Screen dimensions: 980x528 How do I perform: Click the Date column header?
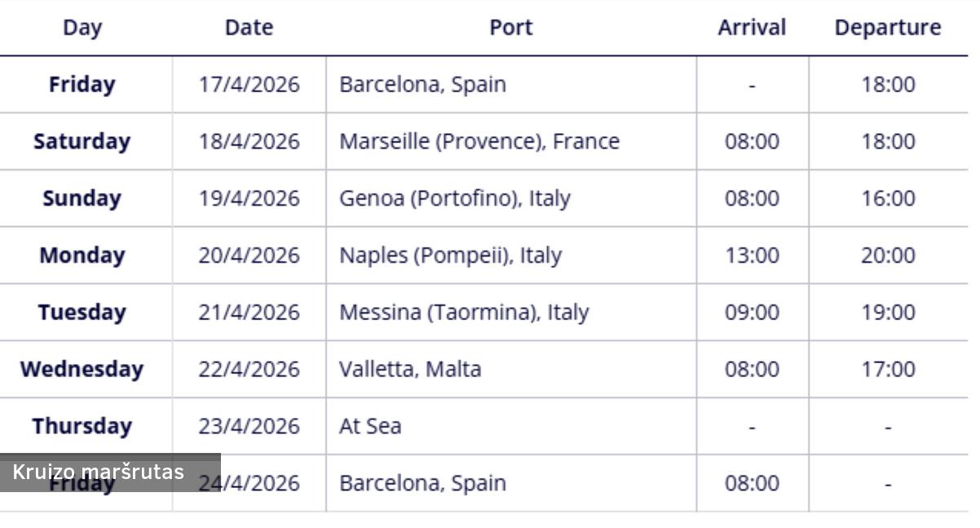pyautogui.click(x=249, y=28)
